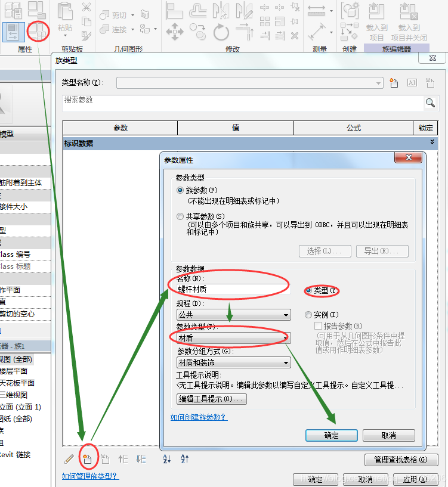448x487 pixels.
Task: Select the Align tool in Modify panel
Action: pyautogui.click(x=174, y=11)
